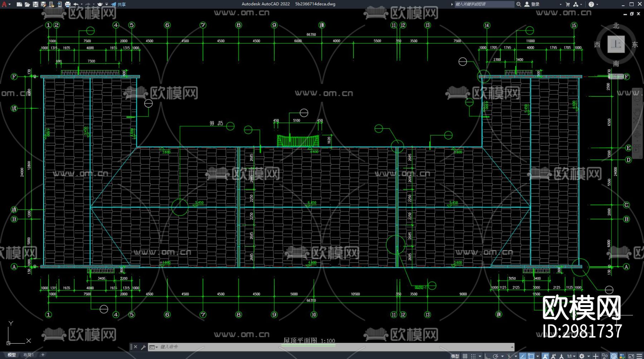Click the workspace switching gear icon

pos(582,356)
